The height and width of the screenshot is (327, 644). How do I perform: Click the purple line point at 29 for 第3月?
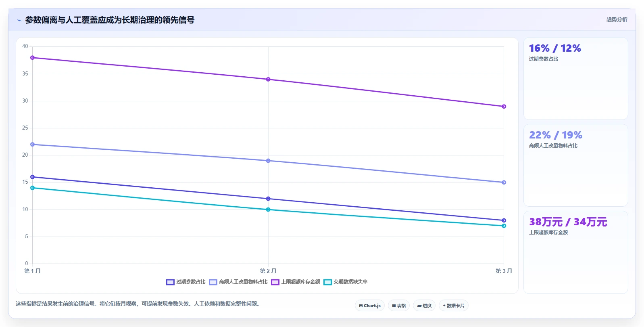pyautogui.click(x=504, y=107)
